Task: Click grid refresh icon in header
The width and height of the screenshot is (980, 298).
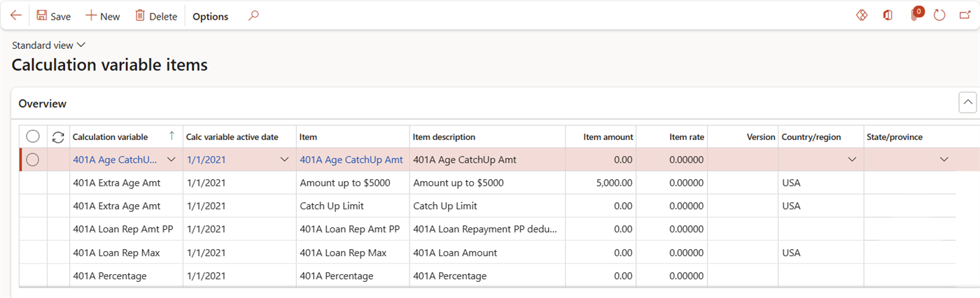Action: click(58, 137)
